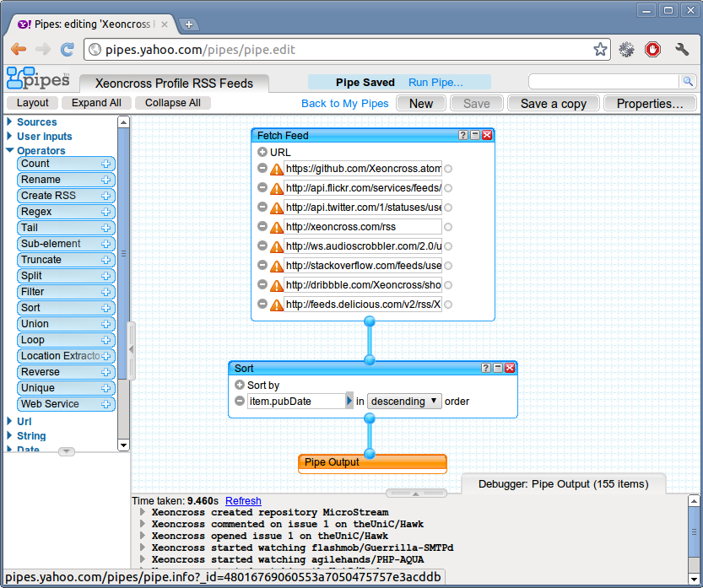Add the Loop operator plus icon

[x=105, y=340]
